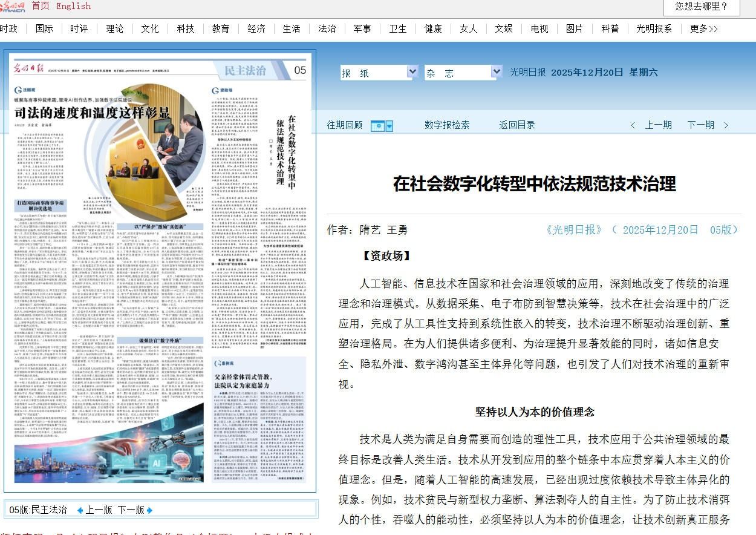Click the blue left arrow beside 上一版
756x535 pixels.
[x=79, y=510]
